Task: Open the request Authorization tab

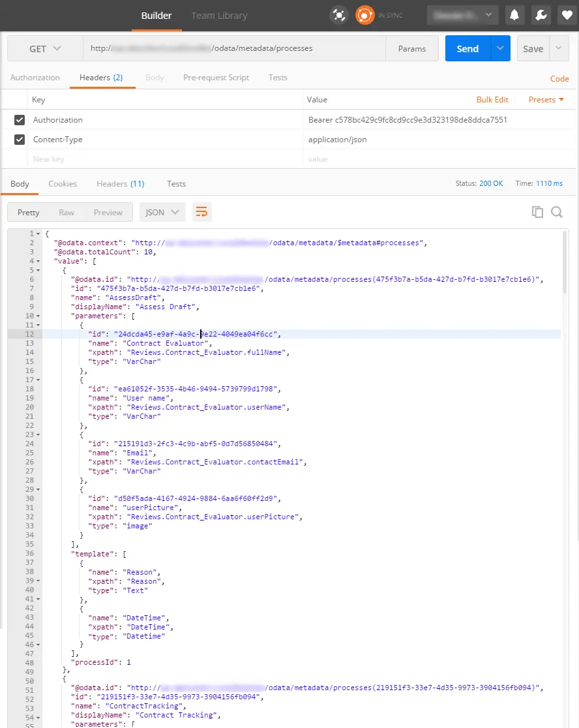Action: click(35, 78)
